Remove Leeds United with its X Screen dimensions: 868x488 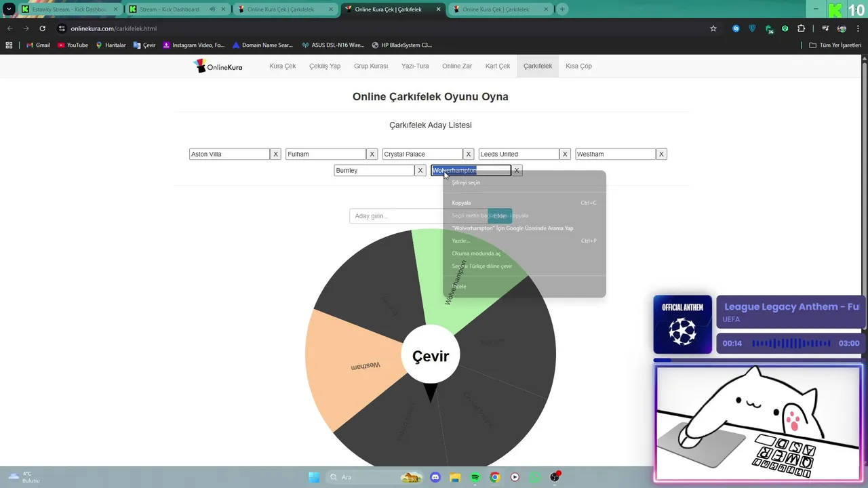[564, 154]
